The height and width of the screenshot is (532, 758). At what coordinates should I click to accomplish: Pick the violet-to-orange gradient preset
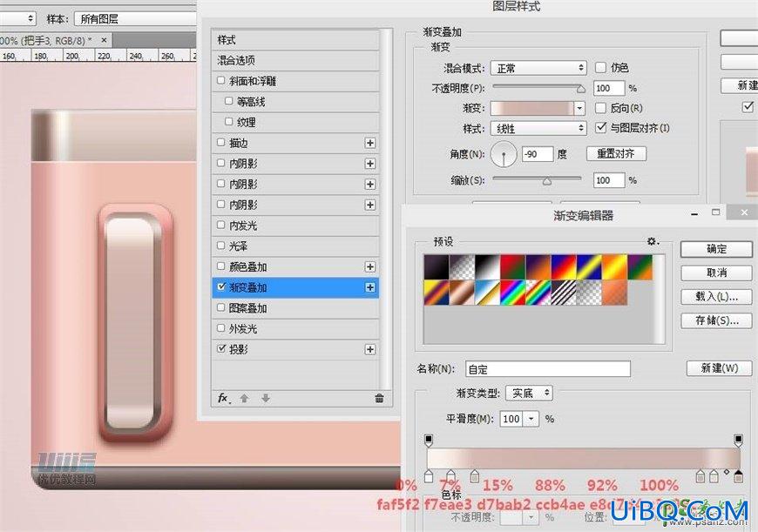pyautogui.click(x=538, y=267)
